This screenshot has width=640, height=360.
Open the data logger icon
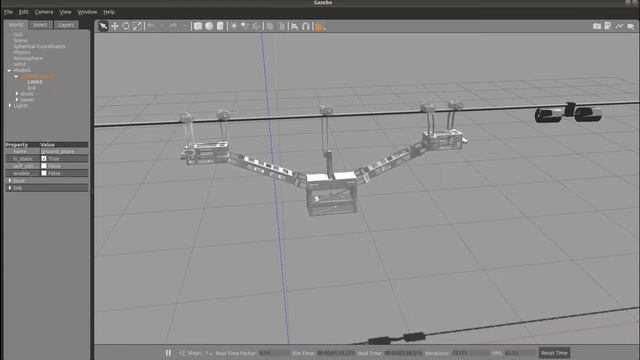(608, 26)
